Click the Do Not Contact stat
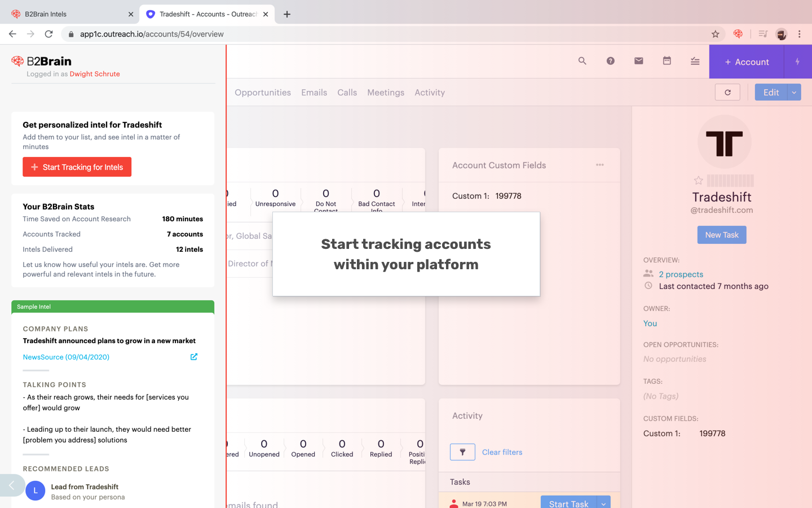The width and height of the screenshot is (812, 508). tap(326, 200)
